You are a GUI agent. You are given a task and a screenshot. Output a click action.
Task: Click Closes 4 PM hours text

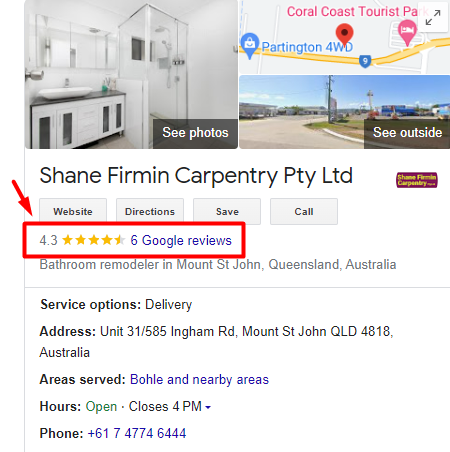[165, 407]
